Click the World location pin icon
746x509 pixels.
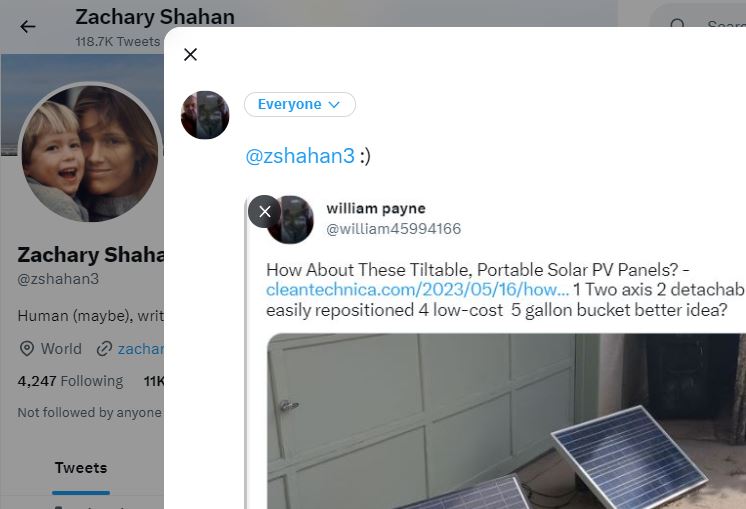coord(27,349)
